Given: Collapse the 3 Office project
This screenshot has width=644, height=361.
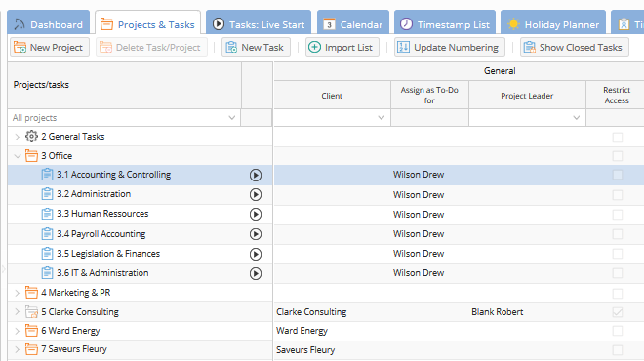Looking at the screenshot, I should pyautogui.click(x=17, y=156).
